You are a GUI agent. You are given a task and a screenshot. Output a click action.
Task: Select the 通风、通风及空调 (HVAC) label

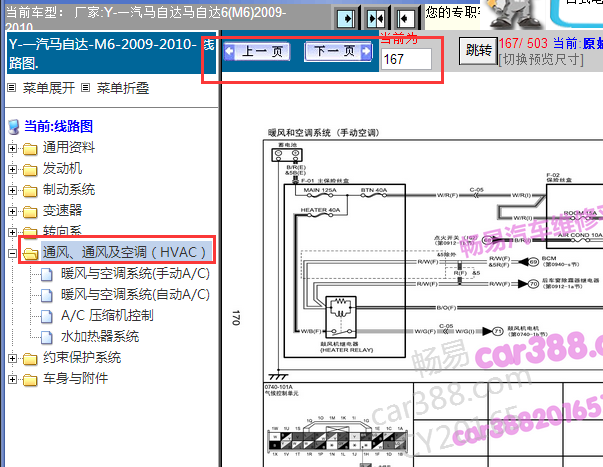(126, 252)
